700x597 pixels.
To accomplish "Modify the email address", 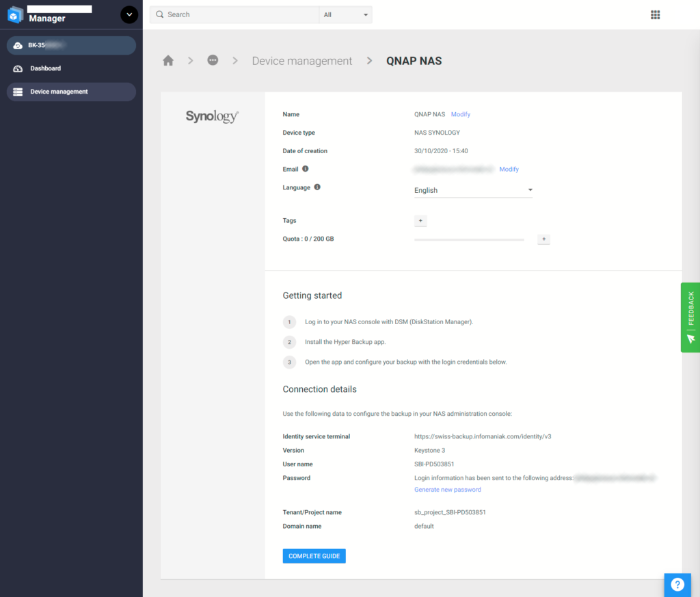I will point(509,169).
